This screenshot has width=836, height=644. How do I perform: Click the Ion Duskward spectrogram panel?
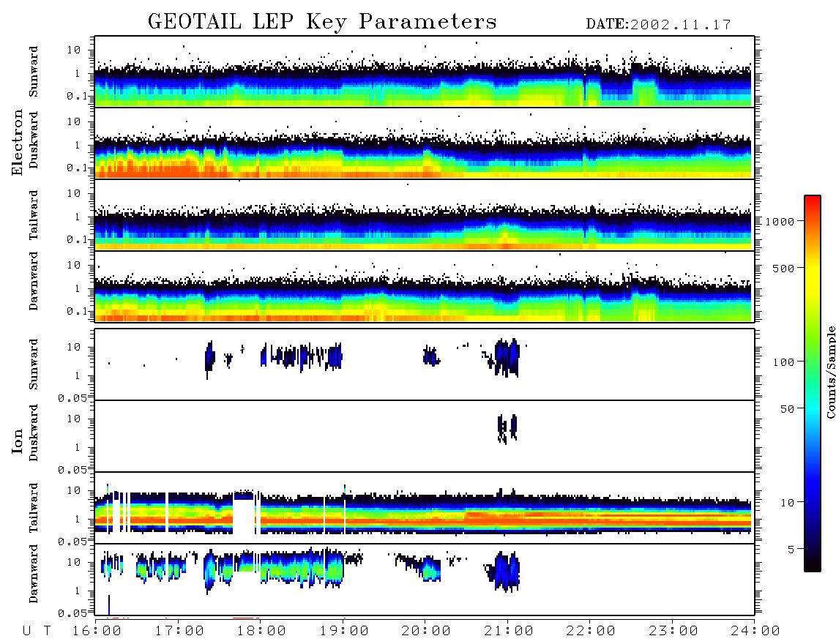tap(425, 436)
